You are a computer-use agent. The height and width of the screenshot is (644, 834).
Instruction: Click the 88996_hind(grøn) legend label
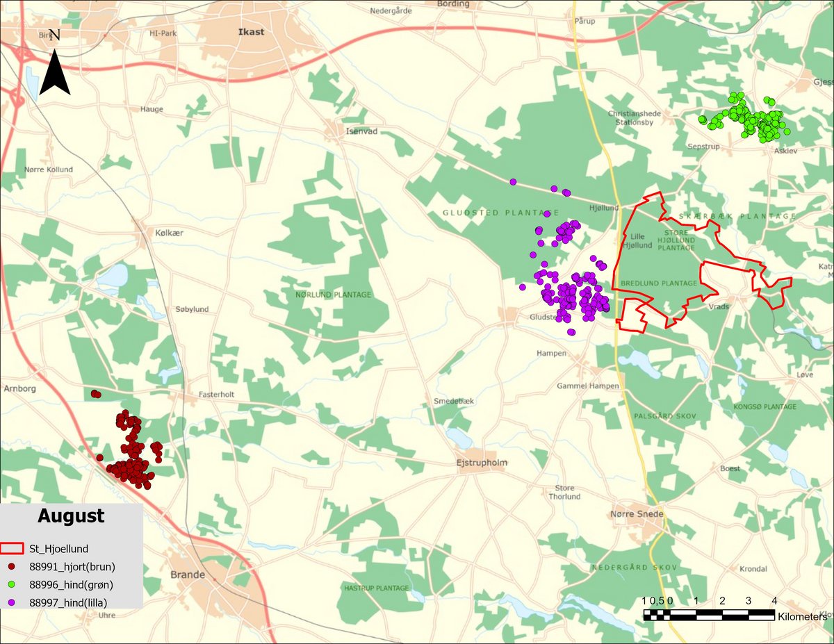click(71, 584)
